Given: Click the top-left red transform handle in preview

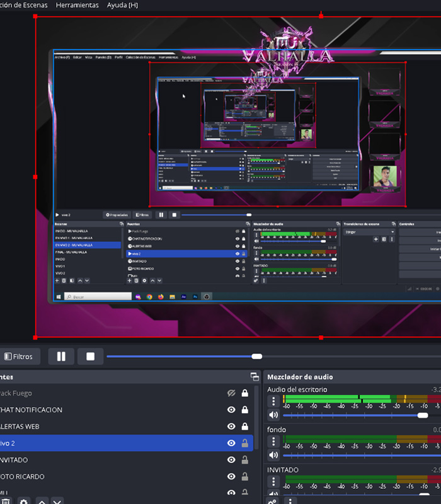Looking at the screenshot, I should coord(35,16).
